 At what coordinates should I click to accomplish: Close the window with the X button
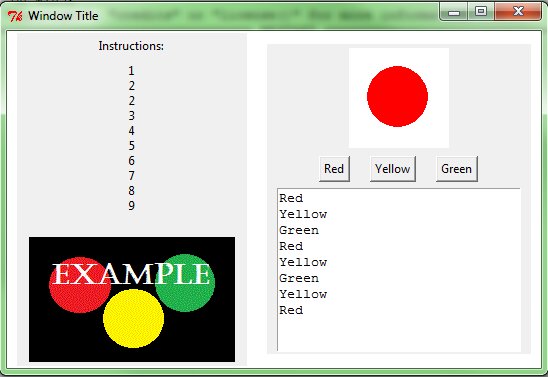click(x=518, y=12)
